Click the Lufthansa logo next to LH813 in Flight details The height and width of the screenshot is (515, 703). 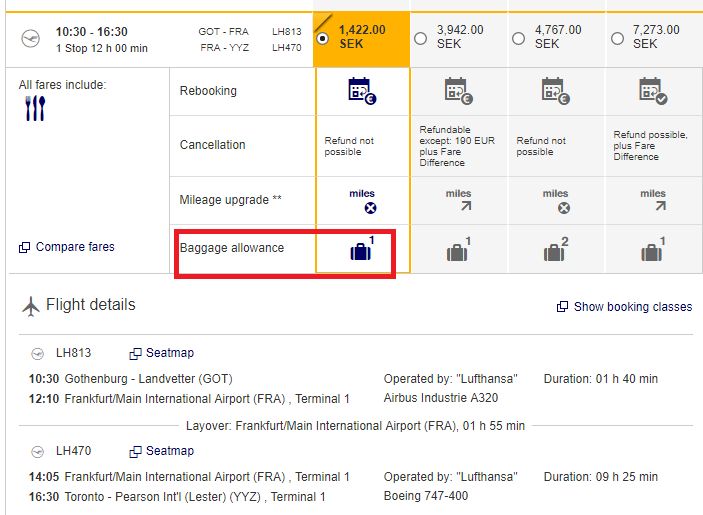(x=37, y=354)
